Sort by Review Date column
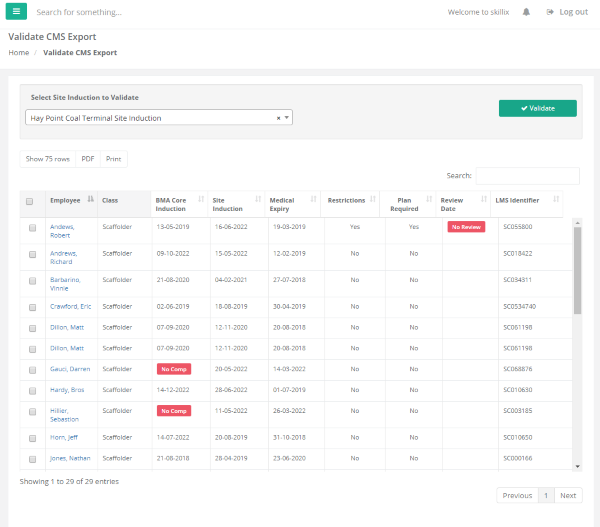Image resolution: width=600 pixels, height=527 pixels. [x=463, y=204]
